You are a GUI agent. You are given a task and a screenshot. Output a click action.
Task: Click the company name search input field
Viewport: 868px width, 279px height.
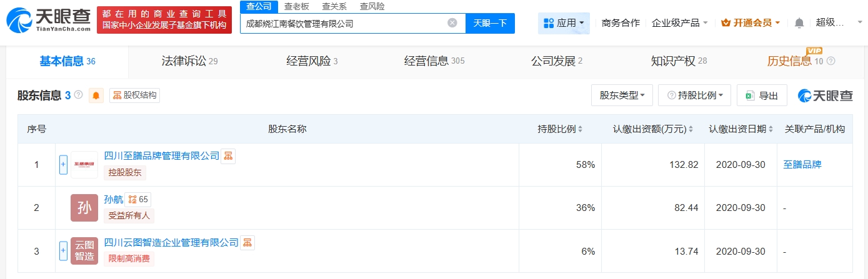pyautogui.click(x=344, y=23)
